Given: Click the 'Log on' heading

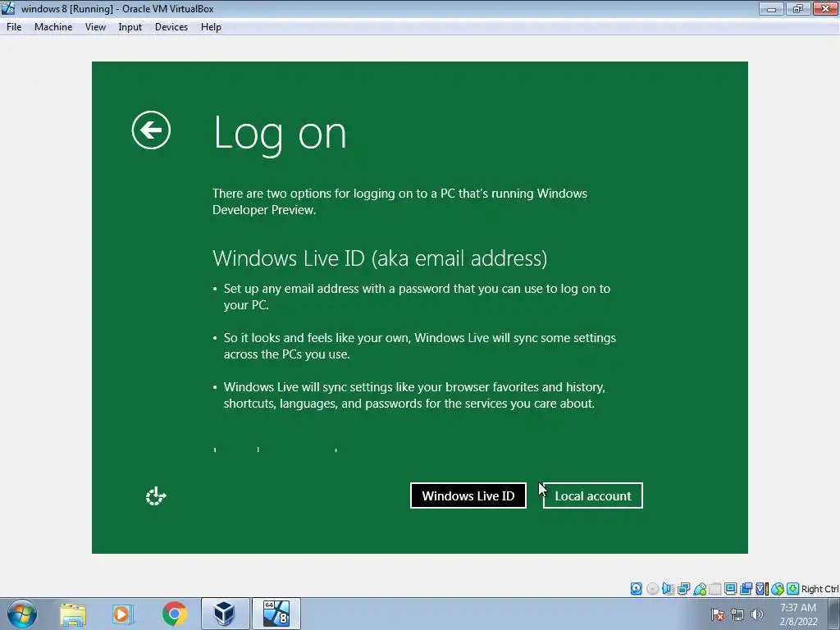Looking at the screenshot, I should point(280,134).
